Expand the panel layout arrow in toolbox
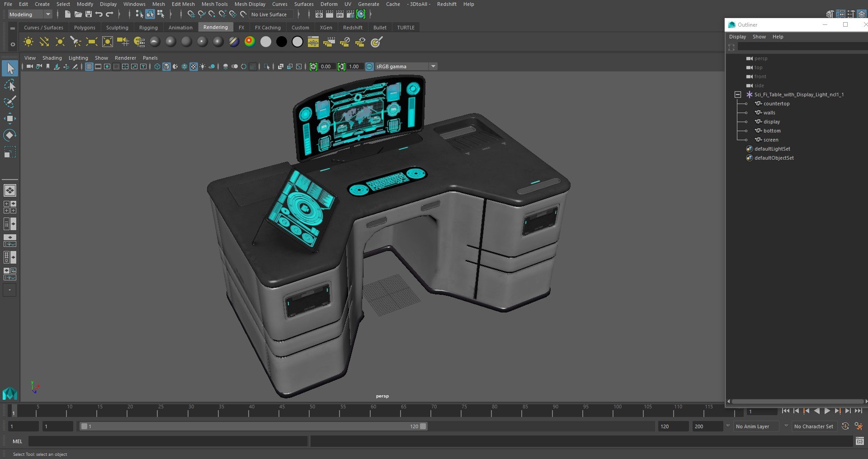This screenshot has height=459, width=868. coord(9,290)
